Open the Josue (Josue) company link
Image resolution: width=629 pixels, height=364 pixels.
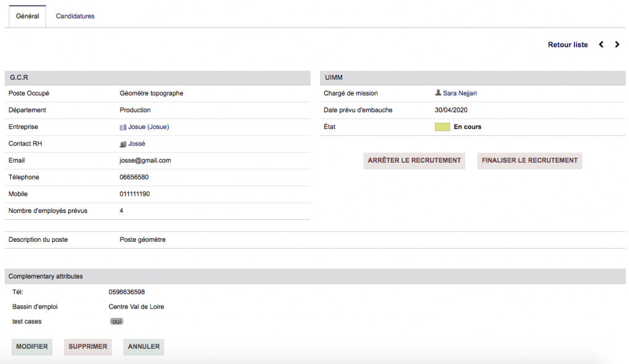[149, 126]
